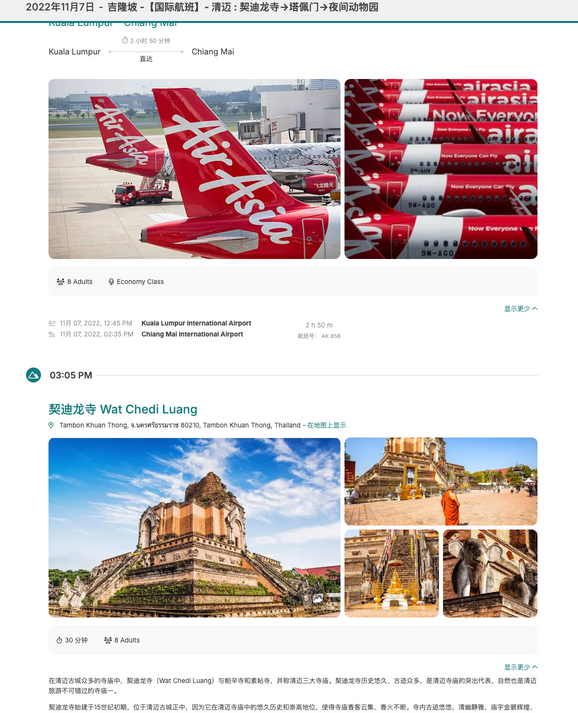Viewport: 578px width, 713px height.
Task: Open the large Wat Chedi Luang pagoda photo
Action: point(194,527)
